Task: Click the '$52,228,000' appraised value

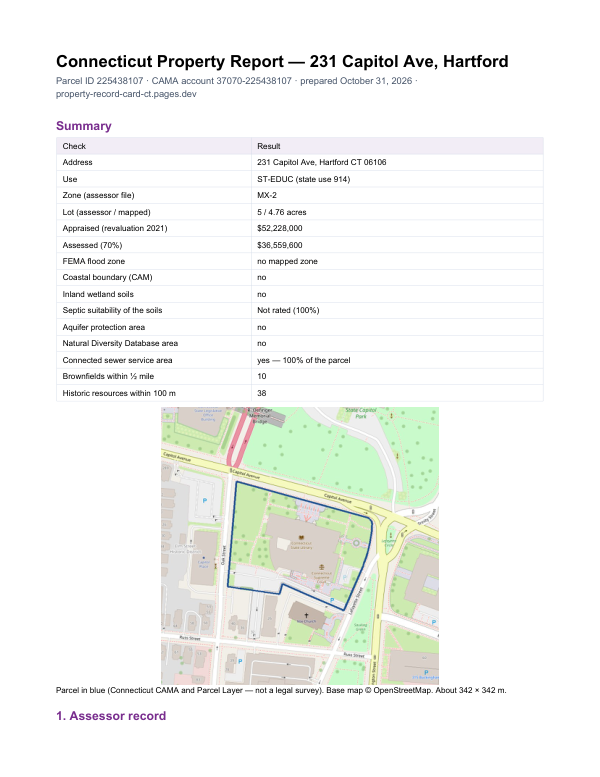Action: (279, 228)
